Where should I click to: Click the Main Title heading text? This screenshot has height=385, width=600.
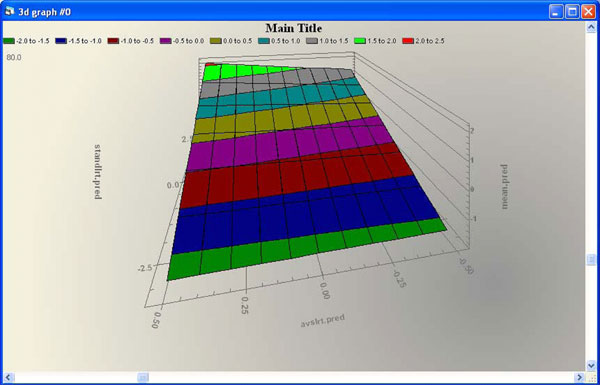pos(293,28)
